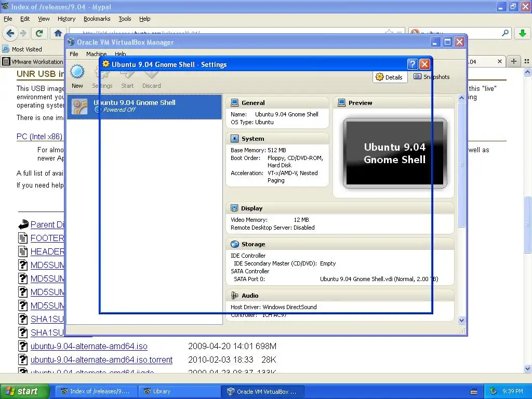
Task: Close the Ubuntu 9.04 Gnome Shell Settings window
Action: pos(424,64)
